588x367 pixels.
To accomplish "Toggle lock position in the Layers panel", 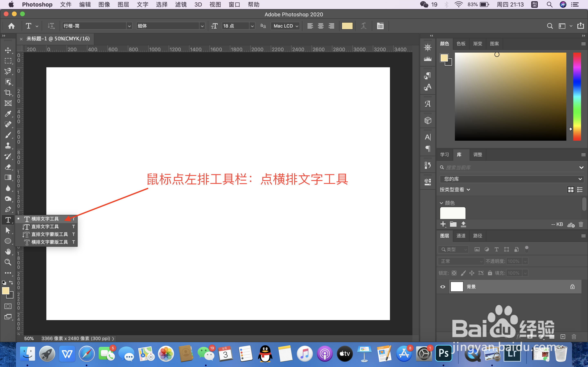I will (472, 273).
